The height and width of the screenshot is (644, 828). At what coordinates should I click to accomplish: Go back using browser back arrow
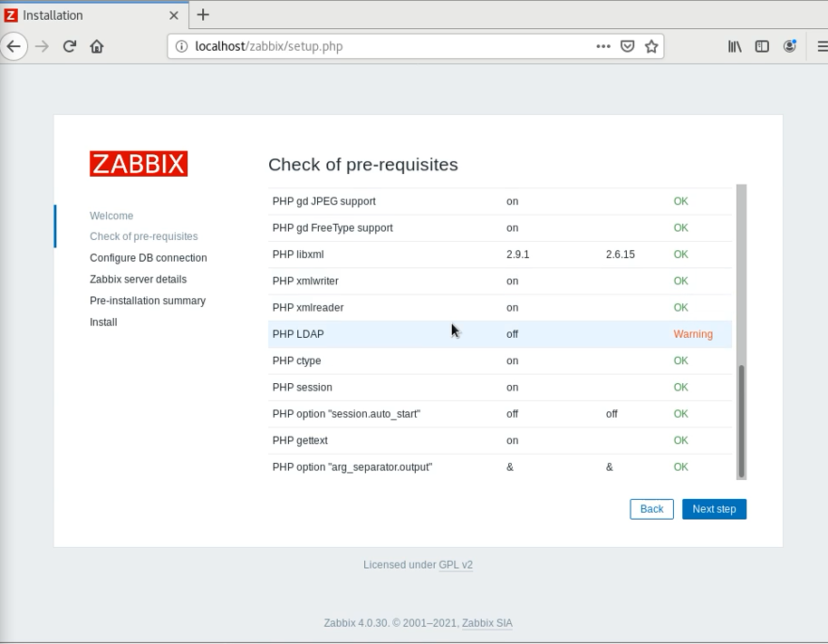coord(14,46)
